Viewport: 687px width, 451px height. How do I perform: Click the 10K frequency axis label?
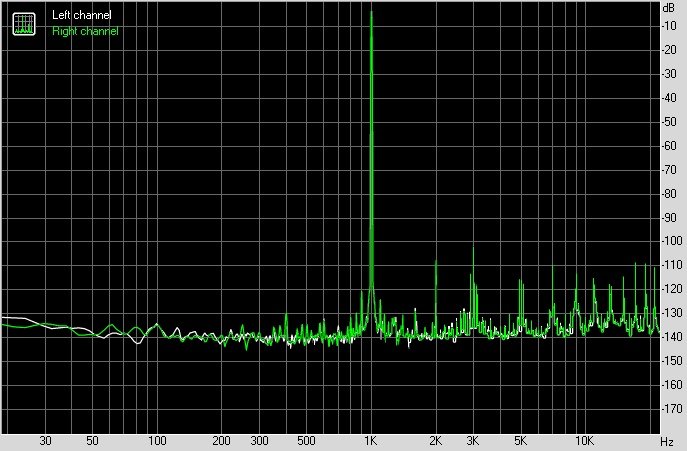[583, 441]
